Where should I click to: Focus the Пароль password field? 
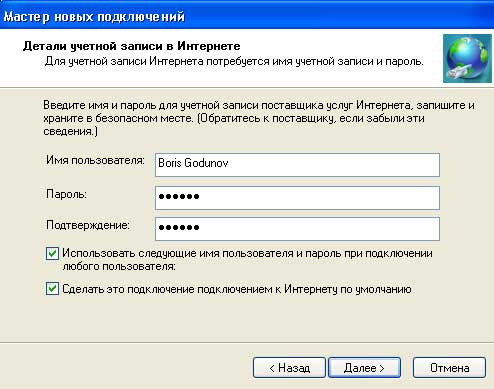(297, 198)
